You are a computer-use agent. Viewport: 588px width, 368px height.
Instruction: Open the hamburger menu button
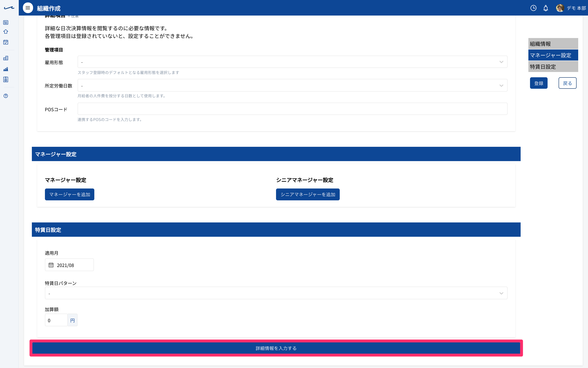tap(28, 8)
